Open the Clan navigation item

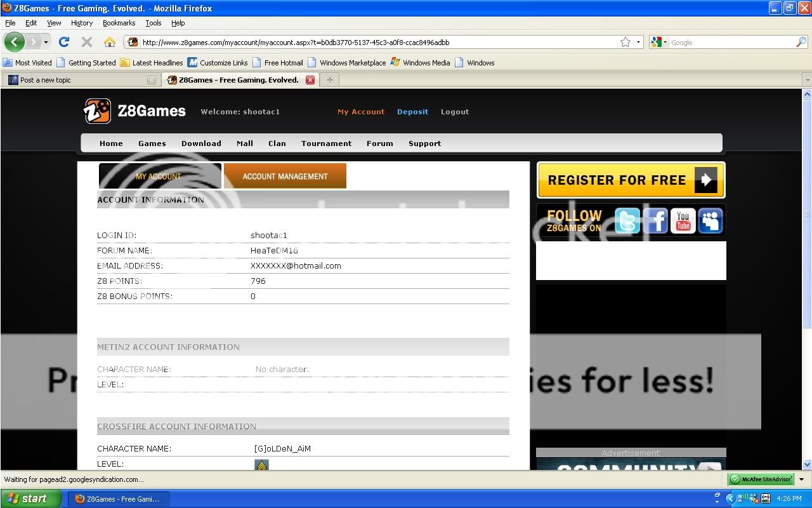pos(277,144)
